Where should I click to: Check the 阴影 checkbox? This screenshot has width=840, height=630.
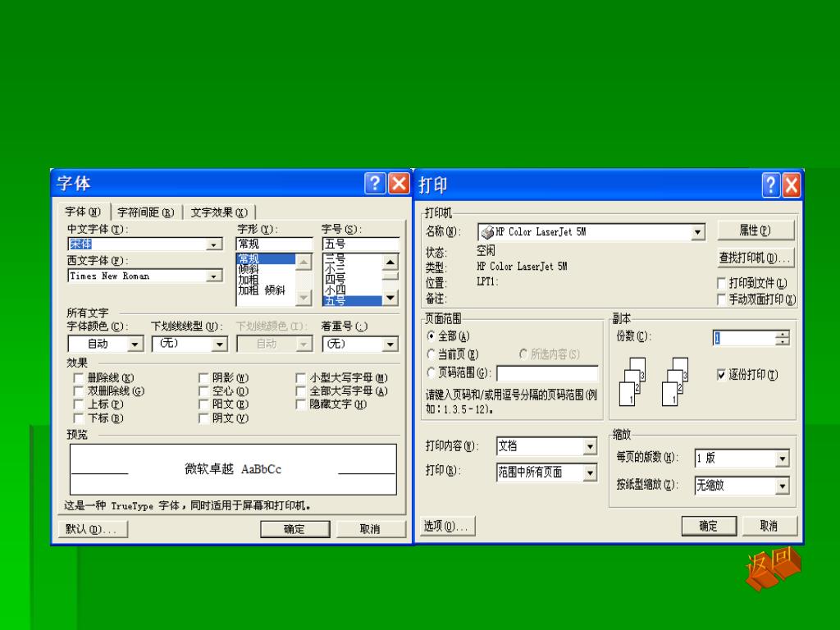[x=203, y=377]
